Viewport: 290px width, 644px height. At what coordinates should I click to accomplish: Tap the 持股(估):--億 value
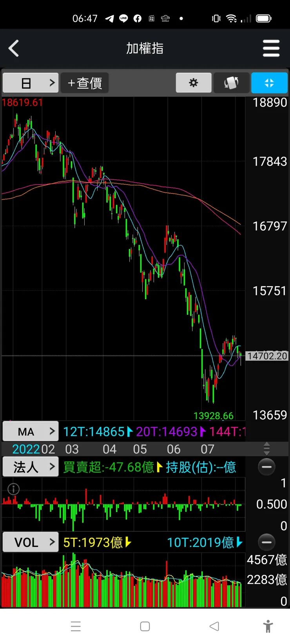201,467
